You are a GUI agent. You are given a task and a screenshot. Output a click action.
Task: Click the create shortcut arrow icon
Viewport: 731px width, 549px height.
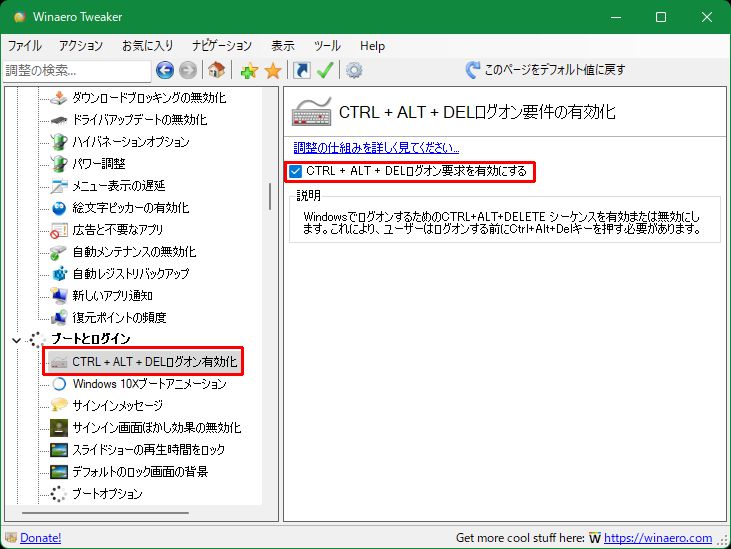pos(302,70)
